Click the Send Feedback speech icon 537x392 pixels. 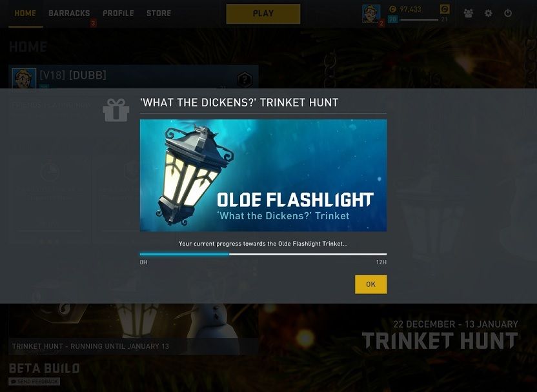(x=13, y=382)
